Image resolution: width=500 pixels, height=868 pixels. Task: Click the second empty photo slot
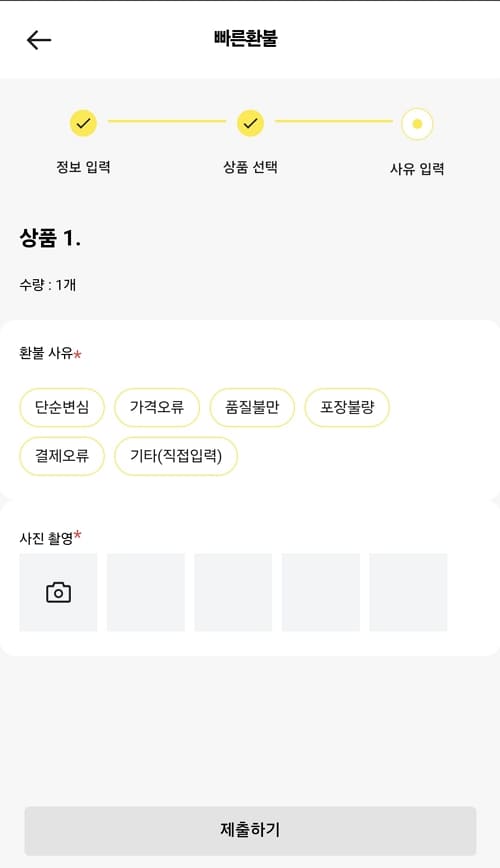click(146, 592)
